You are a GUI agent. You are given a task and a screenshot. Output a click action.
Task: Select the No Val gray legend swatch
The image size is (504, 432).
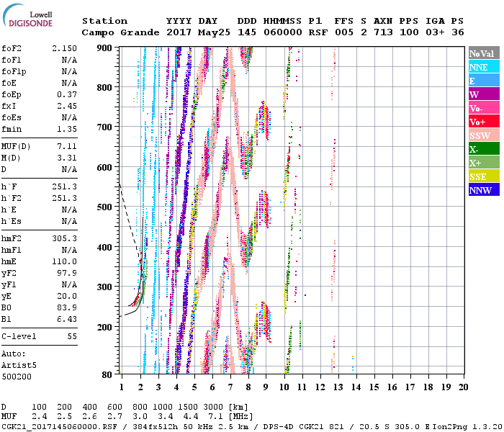(484, 53)
